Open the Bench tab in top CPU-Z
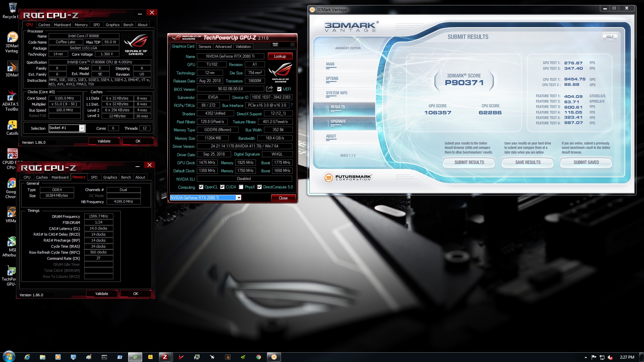This screenshot has width=644, height=362. [128, 25]
